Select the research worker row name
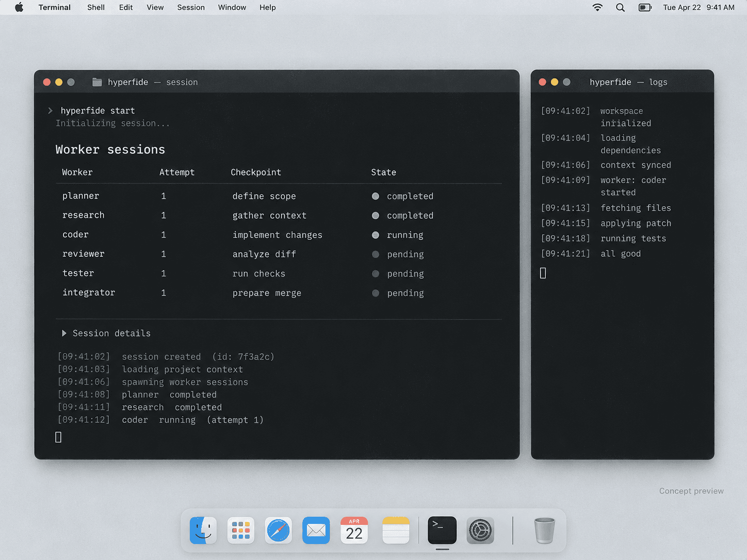Image resolution: width=747 pixels, height=560 pixels. click(x=84, y=215)
